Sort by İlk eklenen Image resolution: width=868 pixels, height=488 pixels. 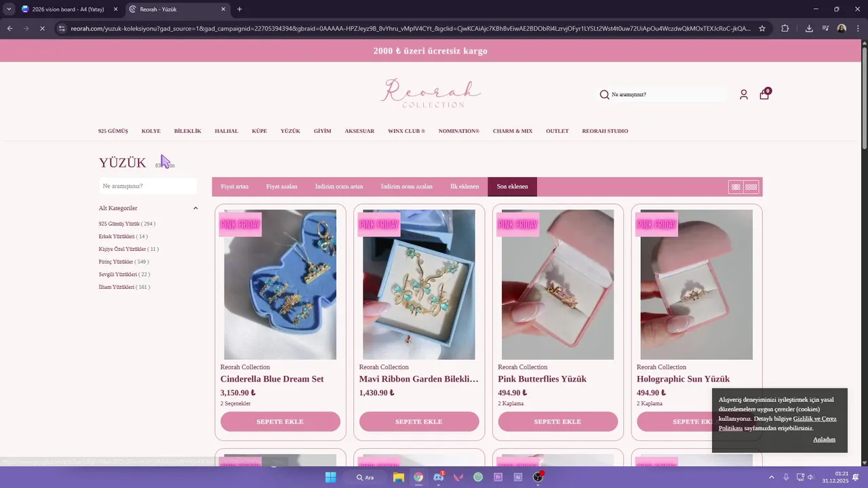465,186
